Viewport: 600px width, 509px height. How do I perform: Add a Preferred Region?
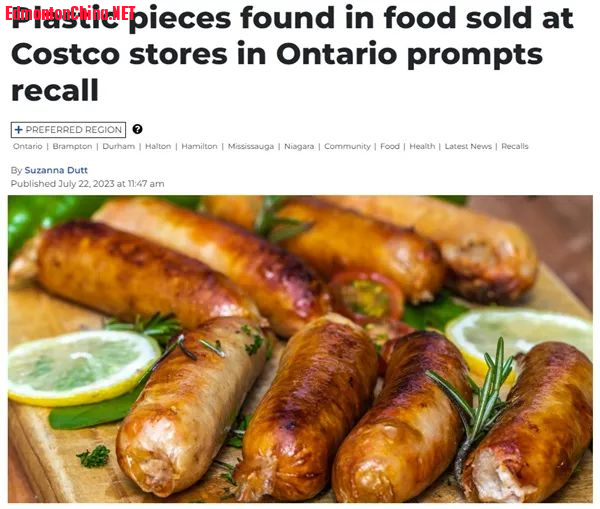pyautogui.click(x=68, y=130)
